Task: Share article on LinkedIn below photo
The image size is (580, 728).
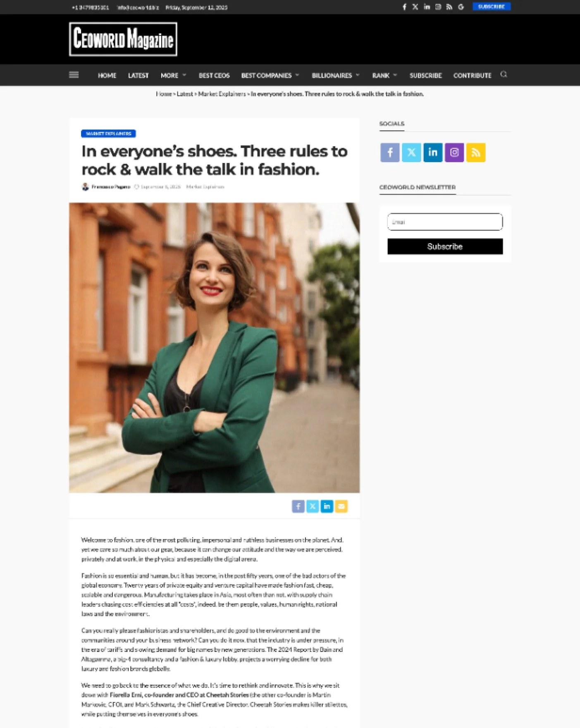Action: (x=327, y=506)
